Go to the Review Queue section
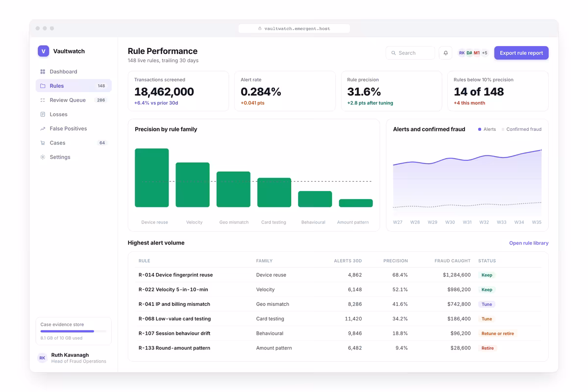588x392 pixels. (73, 100)
